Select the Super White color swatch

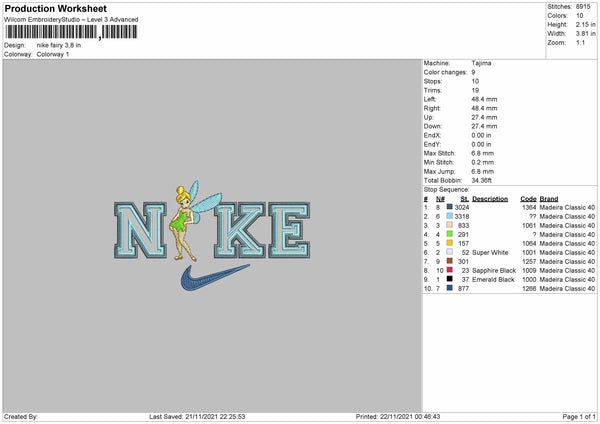click(450, 252)
